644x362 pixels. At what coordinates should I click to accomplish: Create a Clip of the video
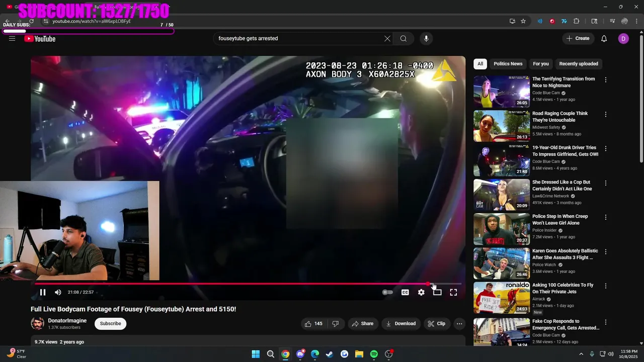click(437, 324)
